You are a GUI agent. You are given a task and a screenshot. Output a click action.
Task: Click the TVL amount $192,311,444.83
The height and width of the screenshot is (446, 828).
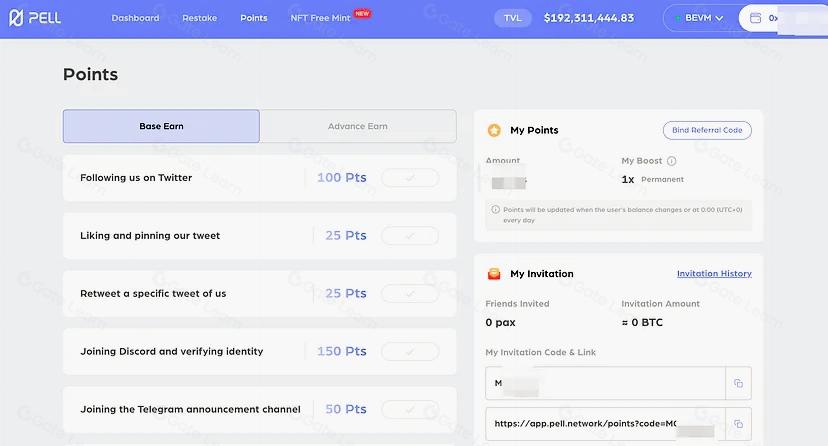[589, 18]
